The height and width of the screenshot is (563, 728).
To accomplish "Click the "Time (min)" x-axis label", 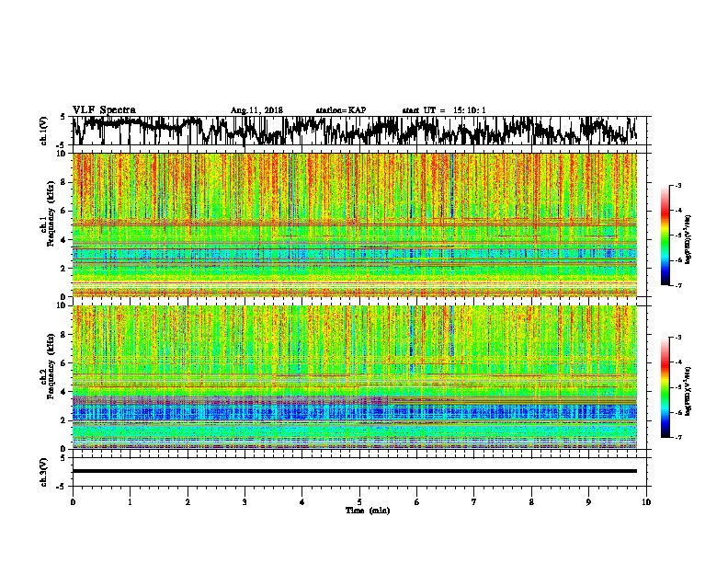I will 368,511.
